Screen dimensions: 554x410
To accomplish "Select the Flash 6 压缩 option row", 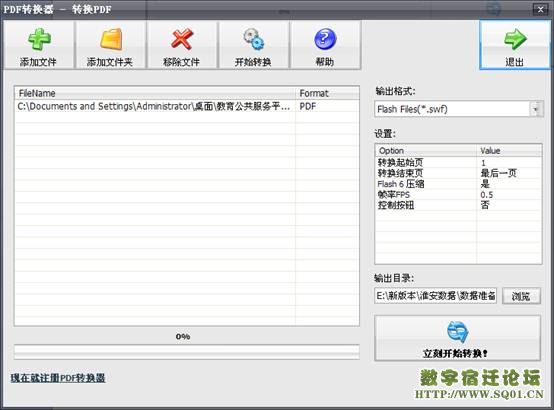I will coord(458,184).
